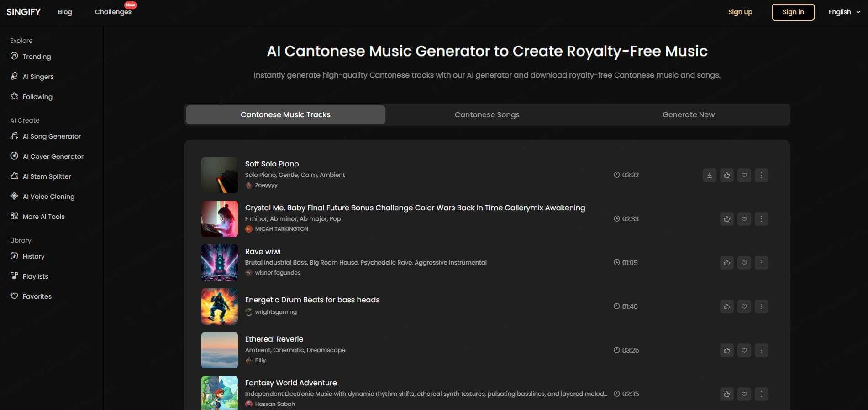This screenshot has width=868, height=410.
Task: Heart the Rave wiwi track
Action: click(x=744, y=263)
